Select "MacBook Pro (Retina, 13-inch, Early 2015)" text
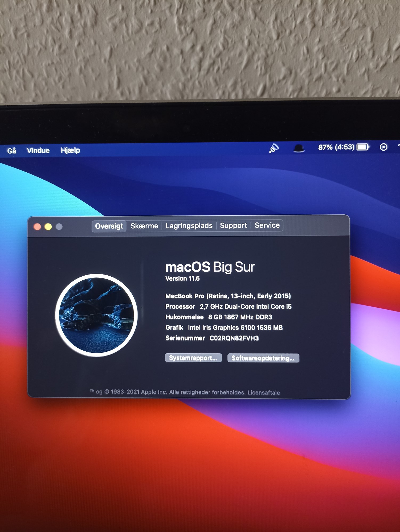This screenshot has width=400, height=532. point(228,296)
